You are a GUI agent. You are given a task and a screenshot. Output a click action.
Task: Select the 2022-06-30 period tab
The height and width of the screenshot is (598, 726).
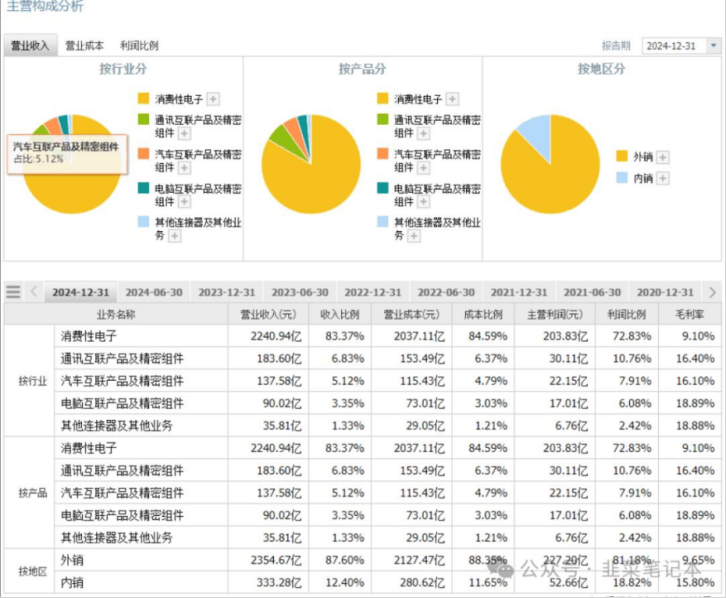tap(446, 292)
